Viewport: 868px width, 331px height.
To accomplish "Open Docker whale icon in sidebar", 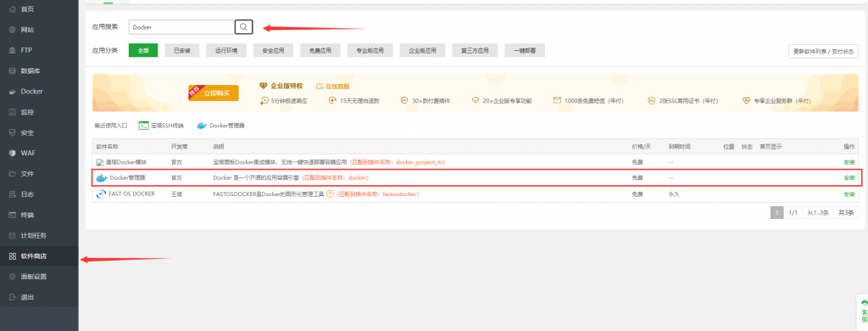I will (x=12, y=92).
